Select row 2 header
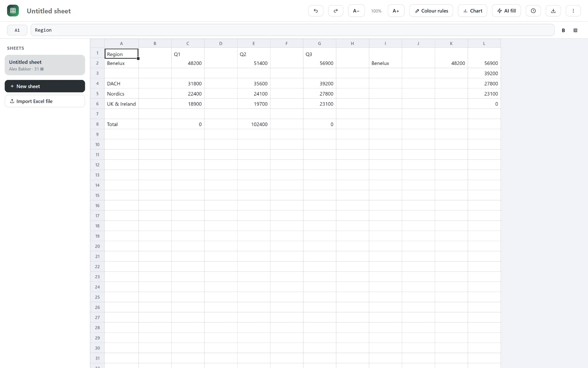Viewport: 588px width, 368px height. [97, 63]
